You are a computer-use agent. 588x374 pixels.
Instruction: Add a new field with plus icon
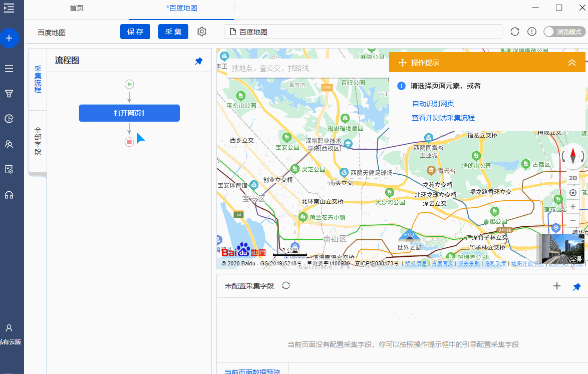click(x=557, y=286)
